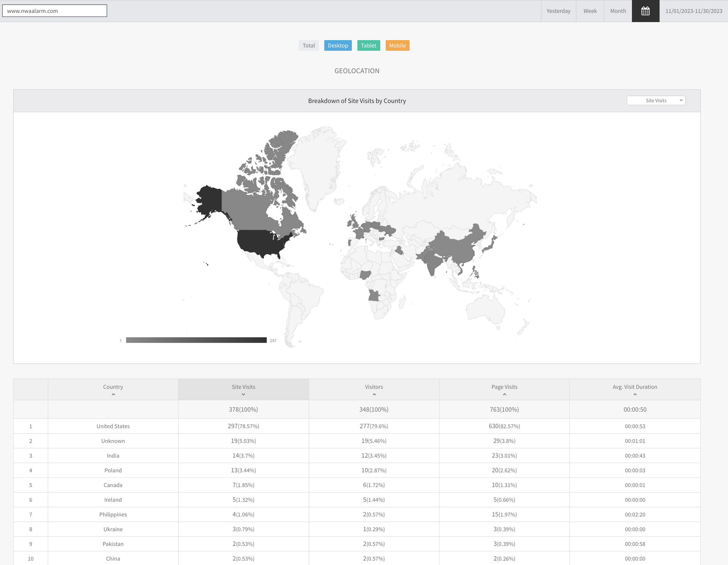Image resolution: width=728 pixels, height=565 pixels.
Task: Switch to the Week date range
Action: (x=590, y=11)
